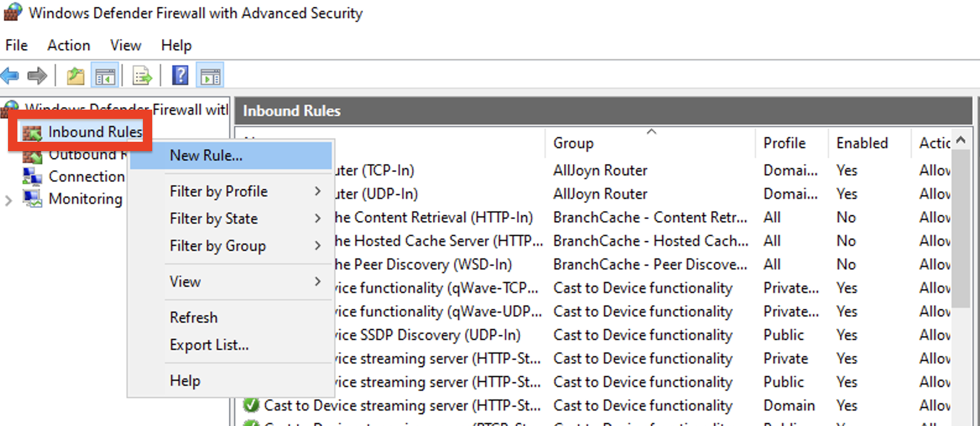Click the Forward arrow in the toolbar
Image resolution: width=980 pixels, height=426 pixels.
tap(37, 76)
